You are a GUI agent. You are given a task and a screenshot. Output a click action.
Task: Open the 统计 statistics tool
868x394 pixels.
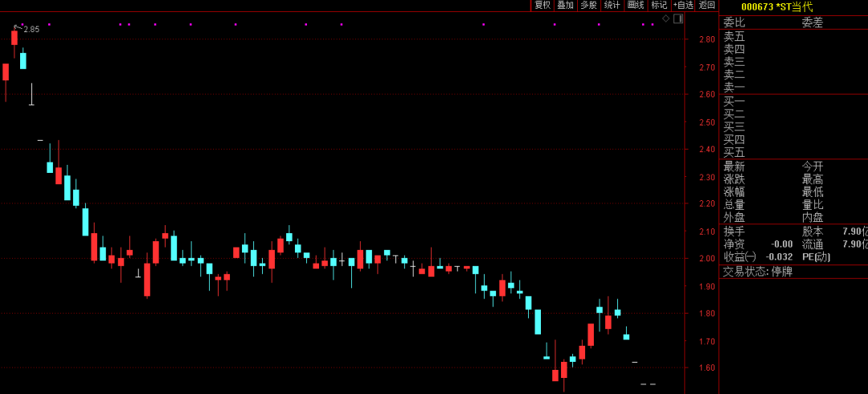point(612,6)
